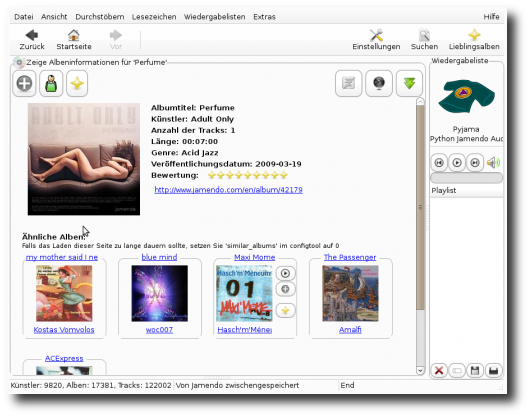This screenshot has width=530, height=417.
Task: Click 'Veröffentlichungsdatum: 2009-03-19' text
Action: pos(226,164)
